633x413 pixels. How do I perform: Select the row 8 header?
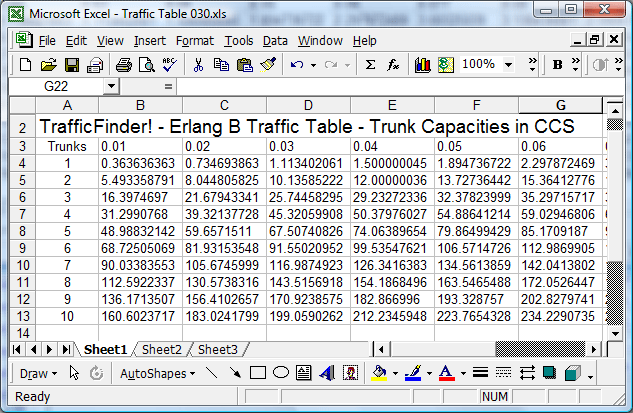22,231
